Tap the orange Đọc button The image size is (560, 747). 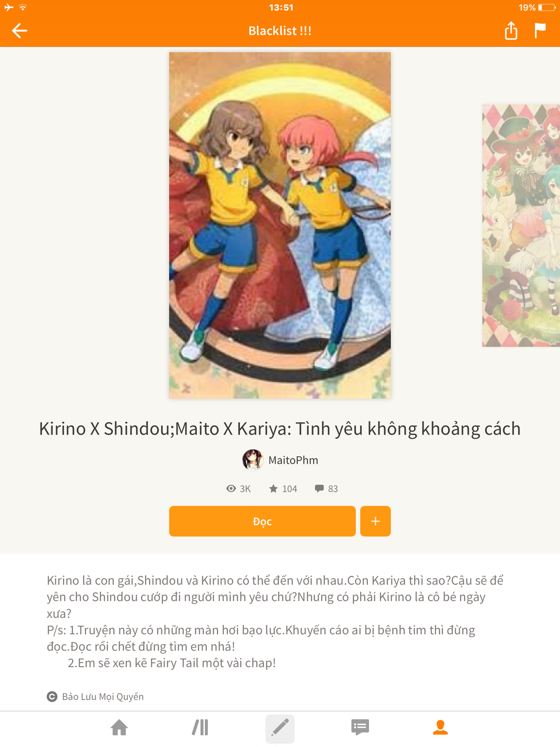(x=262, y=521)
